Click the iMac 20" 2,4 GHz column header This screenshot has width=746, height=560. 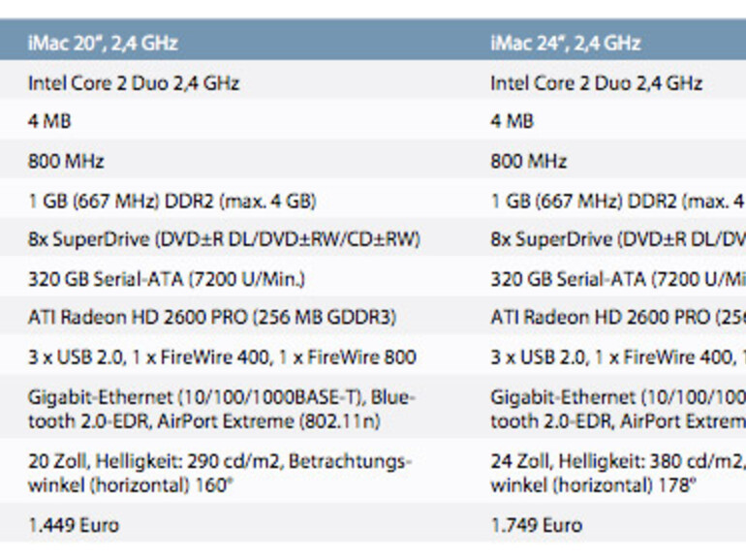click(x=103, y=44)
